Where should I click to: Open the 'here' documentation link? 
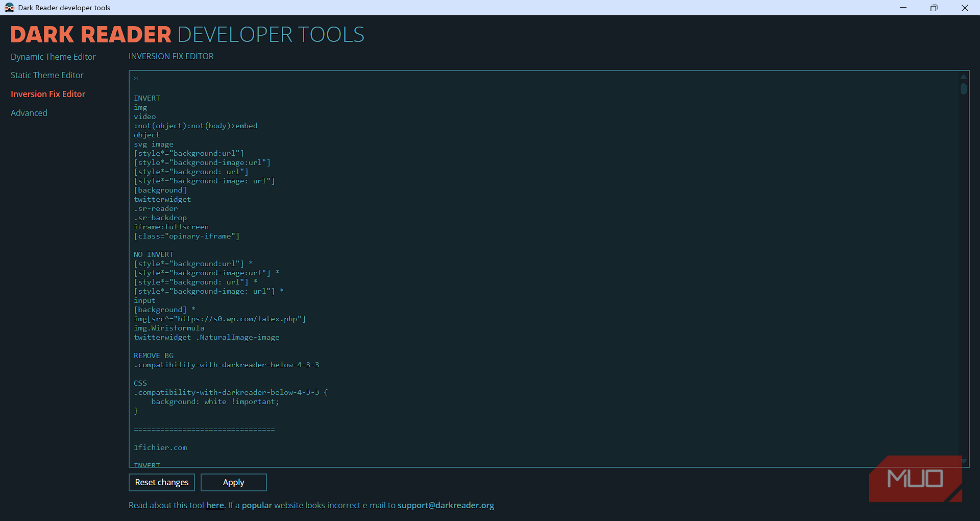[x=215, y=505]
